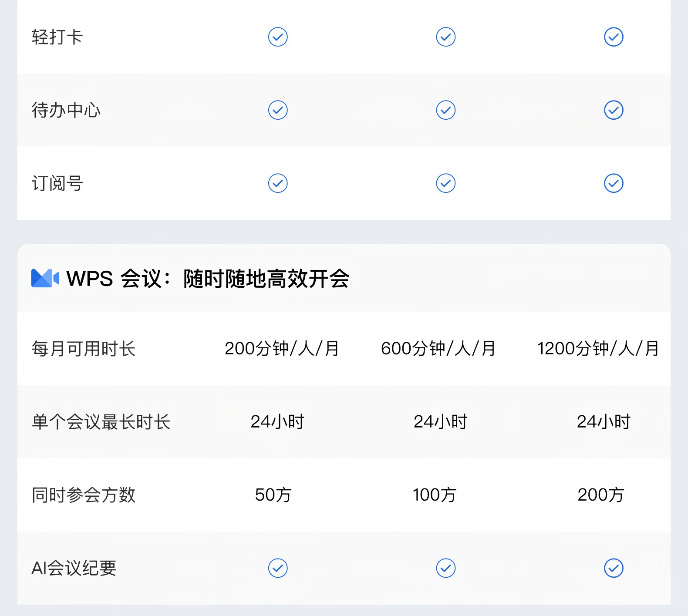This screenshot has width=688, height=616.
Task: Click the AI会议纪要 feature label
Action: point(74,568)
